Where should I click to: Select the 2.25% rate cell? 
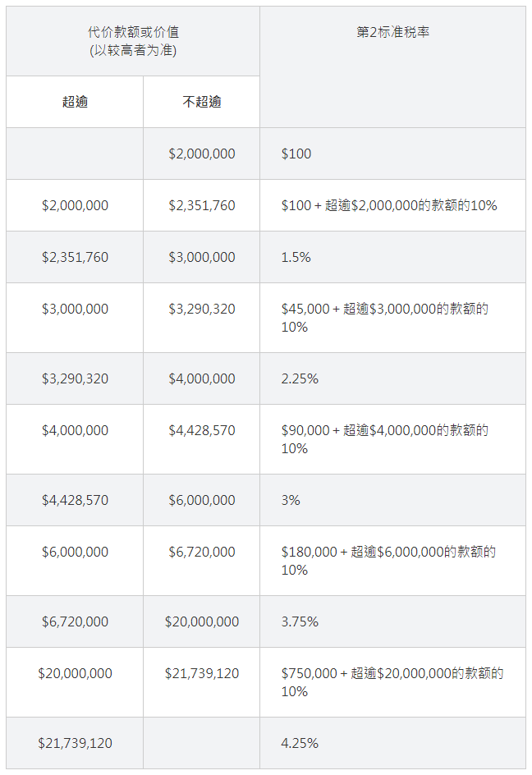click(392, 378)
